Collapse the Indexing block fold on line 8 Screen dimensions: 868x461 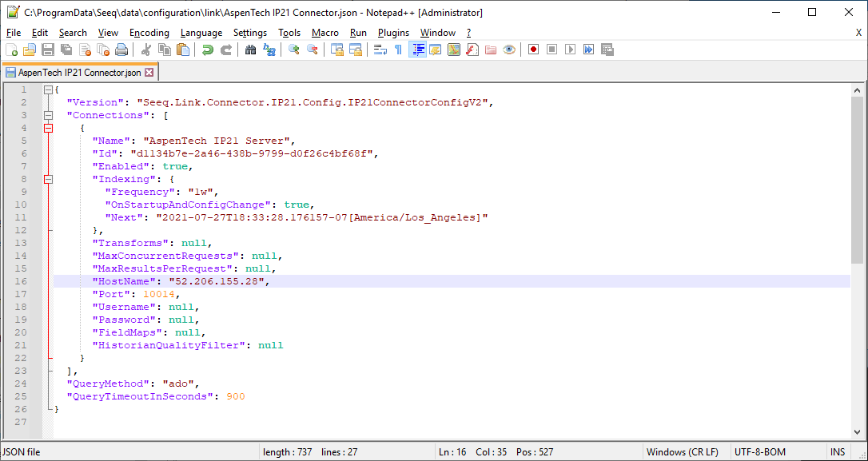[x=48, y=179]
